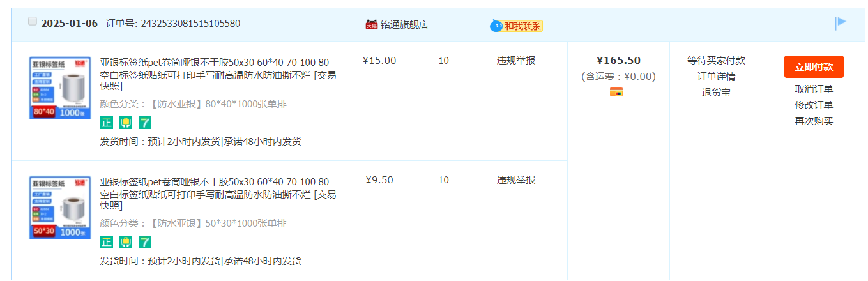Click 再次购买 to buy again
This screenshot has height=281, width=868.
click(814, 121)
